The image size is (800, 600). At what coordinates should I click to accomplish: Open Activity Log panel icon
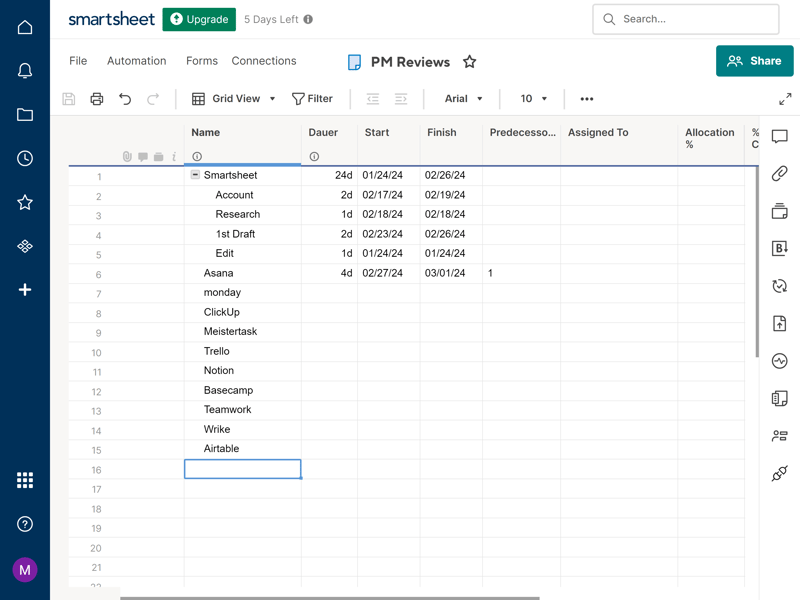pyautogui.click(x=780, y=361)
